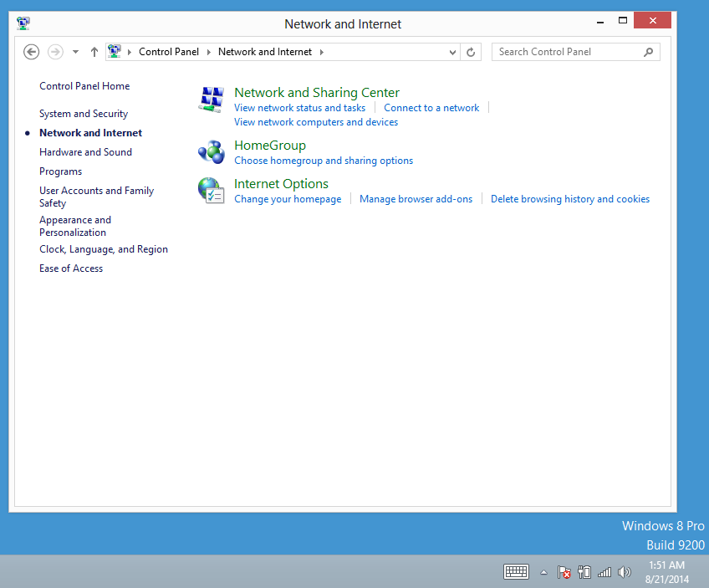Open User Accounts and Family Safety
Screen dimensions: 709x588
[x=96, y=197]
